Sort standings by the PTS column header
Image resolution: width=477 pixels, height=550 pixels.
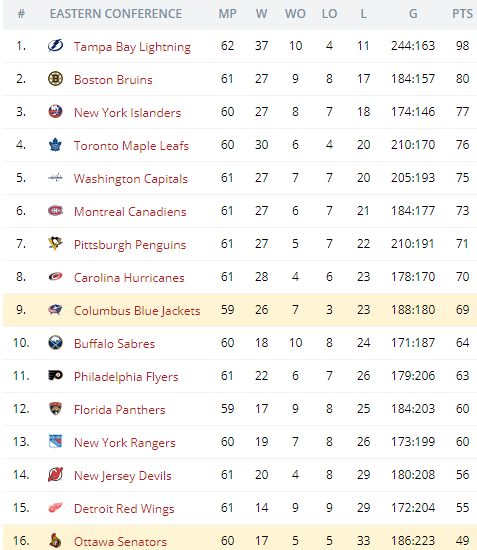[462, 14]
